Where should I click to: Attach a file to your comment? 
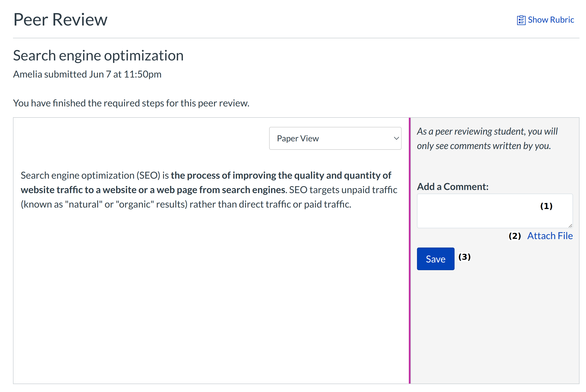(550, 235)
